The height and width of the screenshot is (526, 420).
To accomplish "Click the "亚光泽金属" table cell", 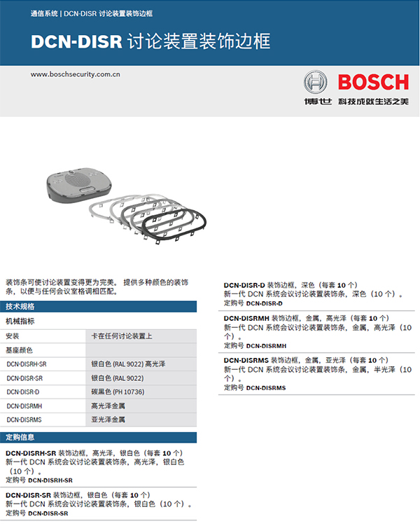I will coord(141,420).
